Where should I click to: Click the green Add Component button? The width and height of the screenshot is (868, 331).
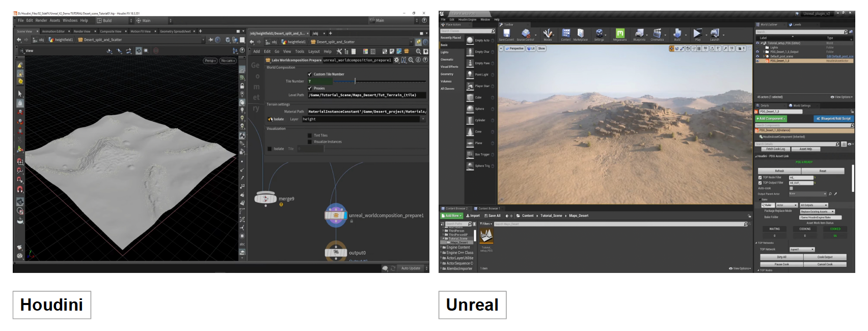click(x=771, y=119)
